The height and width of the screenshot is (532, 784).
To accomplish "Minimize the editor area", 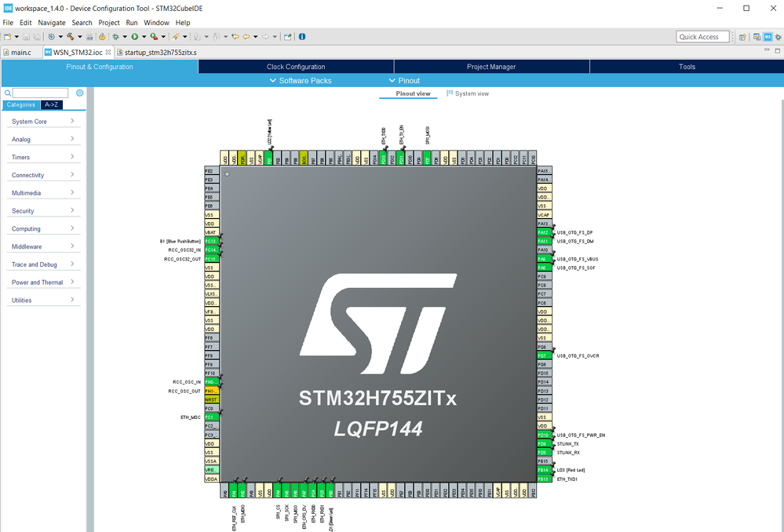I will click(x=767, y=50).
